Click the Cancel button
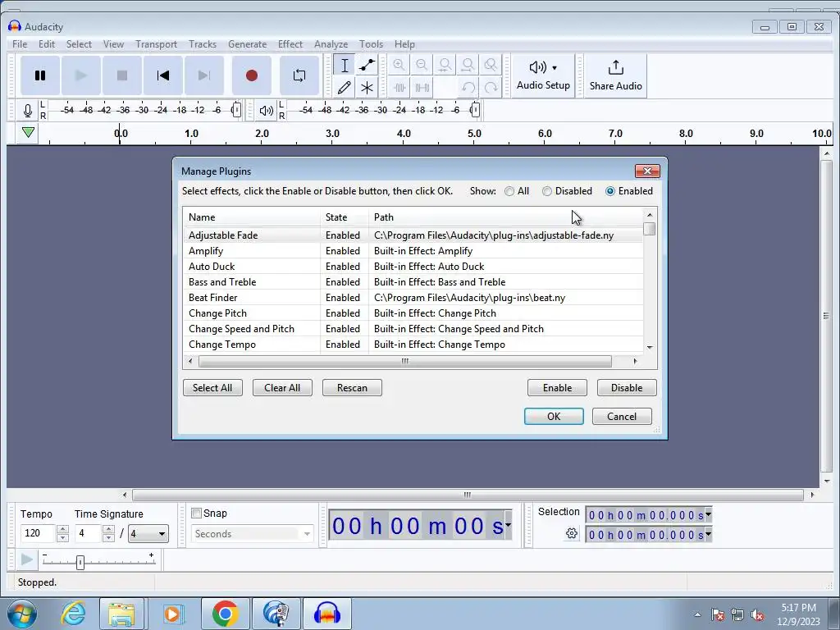The image size is (840, 630). 622,416
